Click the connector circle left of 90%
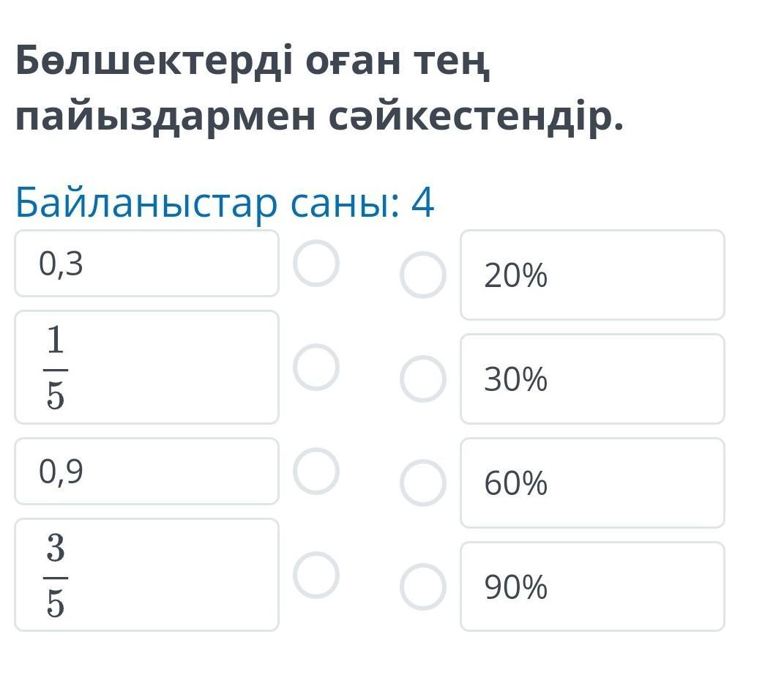This screenshot has height=700, width=765. pyautogui.click(x=422, y=587)
